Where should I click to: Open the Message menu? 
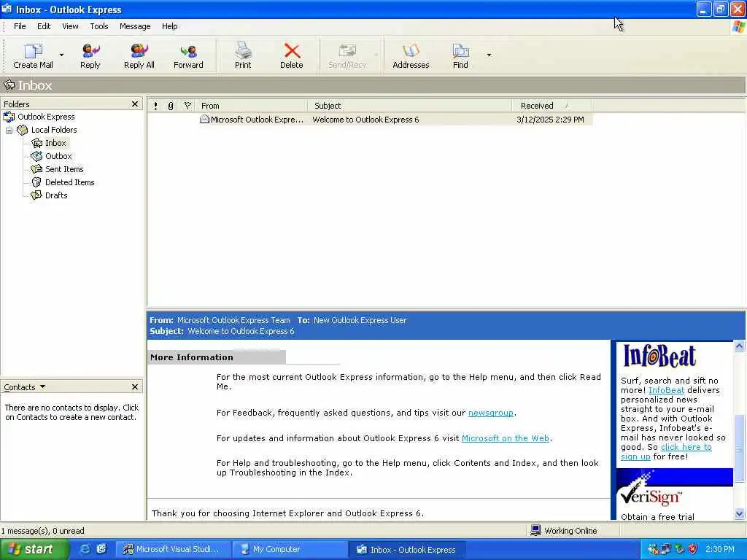135,26
